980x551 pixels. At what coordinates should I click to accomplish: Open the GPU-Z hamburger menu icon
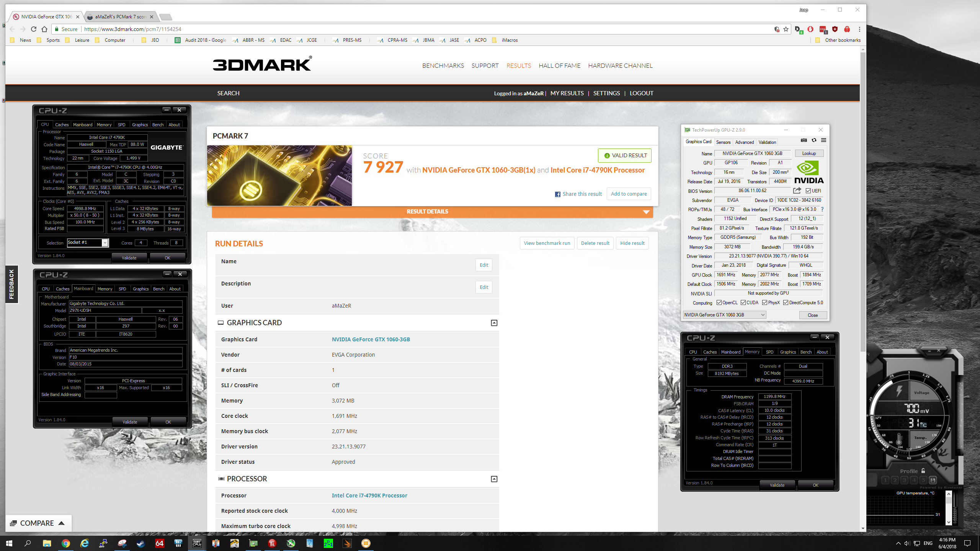(823, 140)
